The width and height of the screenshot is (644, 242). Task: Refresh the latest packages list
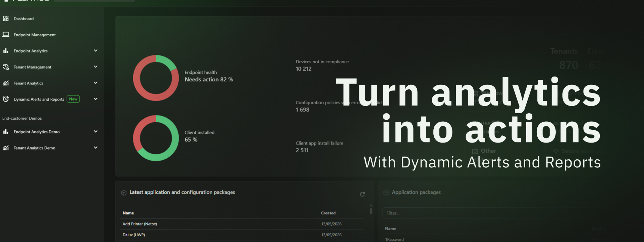pyautogui.click(x=362, y=194)
